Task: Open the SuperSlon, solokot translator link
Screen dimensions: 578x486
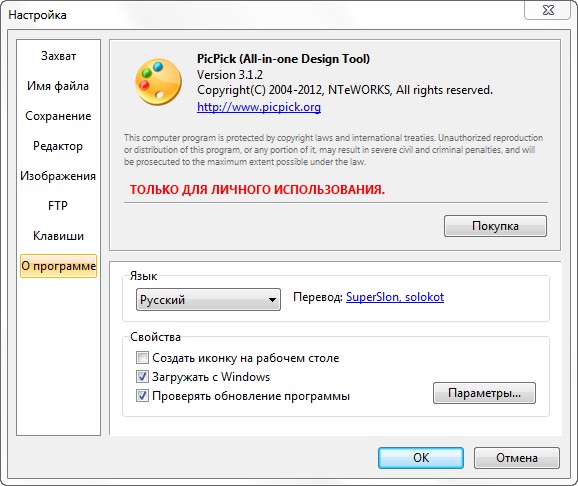Action: pos(395,297)
